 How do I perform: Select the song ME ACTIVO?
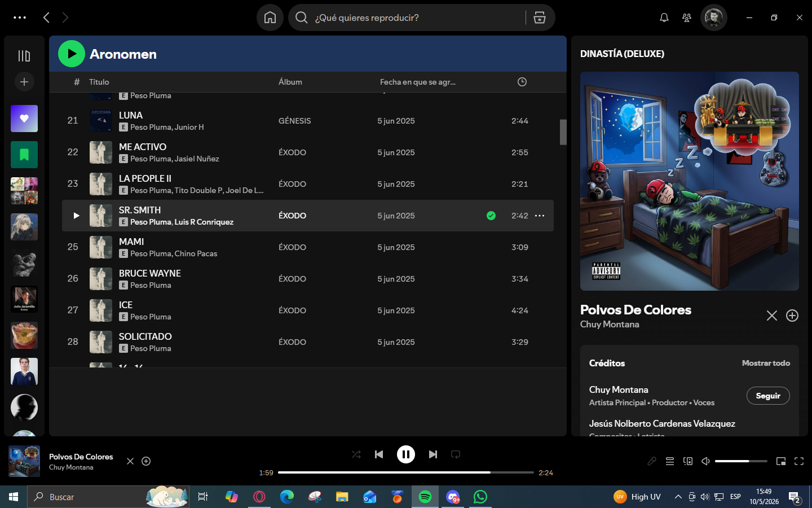(143, 147)
